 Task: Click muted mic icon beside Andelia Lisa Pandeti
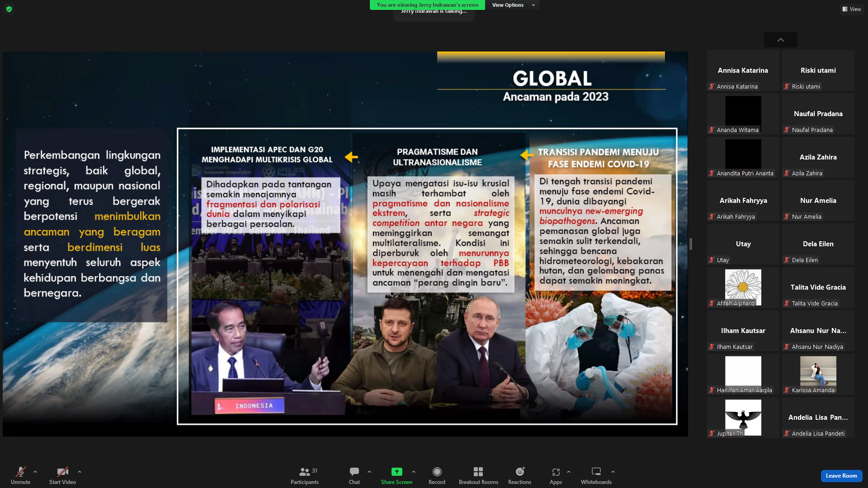[x=787, y=433]
